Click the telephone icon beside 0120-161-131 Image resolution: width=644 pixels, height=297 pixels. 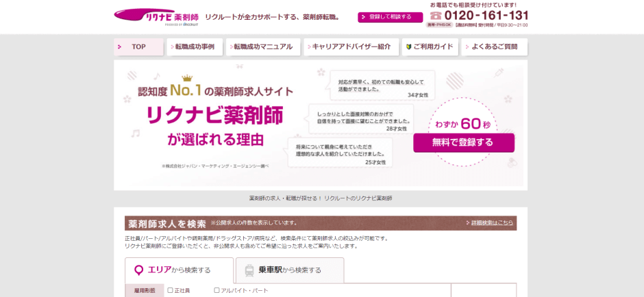point(435,16)
